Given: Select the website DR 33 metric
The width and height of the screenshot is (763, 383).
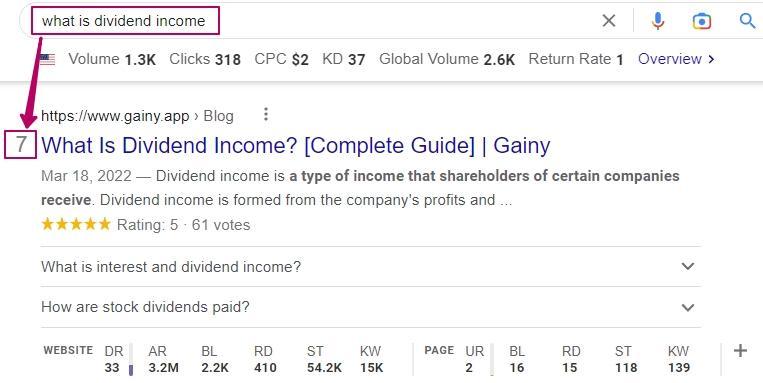Looking at the screenshot, I should (x=113, y=359).
